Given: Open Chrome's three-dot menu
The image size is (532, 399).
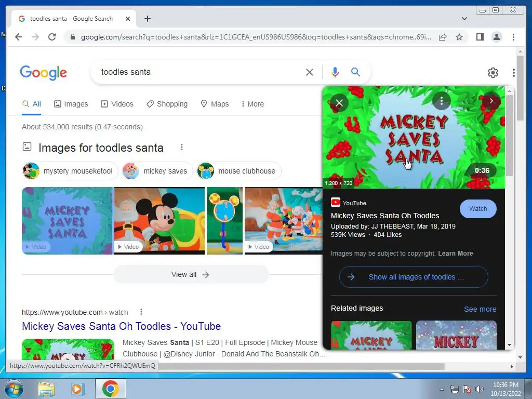Looking at the screenshot, I should click(513, 37).
